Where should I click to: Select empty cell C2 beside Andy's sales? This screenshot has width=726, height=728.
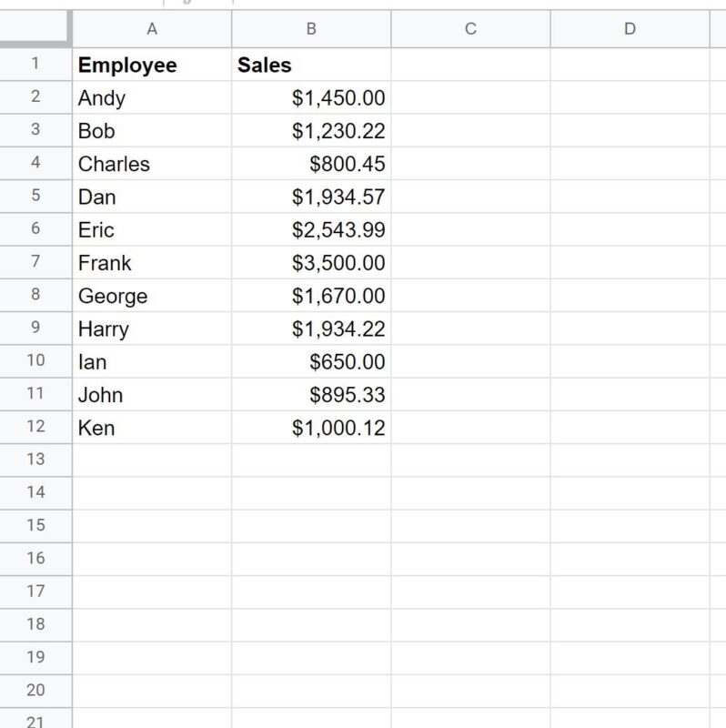point(470,97)
